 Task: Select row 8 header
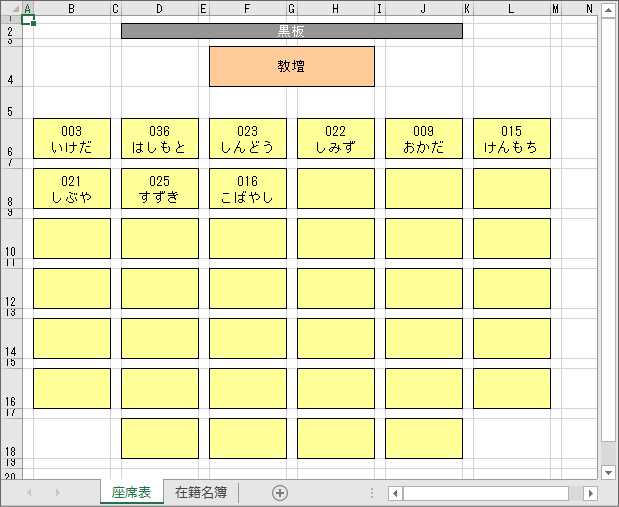(11, 188)
